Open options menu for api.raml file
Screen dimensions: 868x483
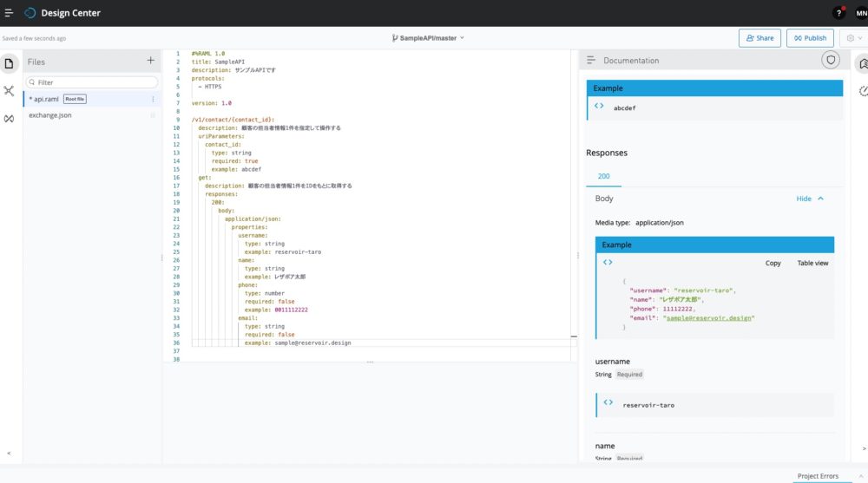tap(153, 99)
